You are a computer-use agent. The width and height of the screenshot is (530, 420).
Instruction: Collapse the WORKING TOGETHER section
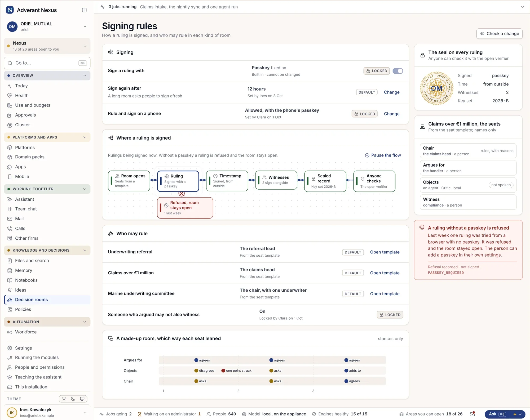click(47, 189)
